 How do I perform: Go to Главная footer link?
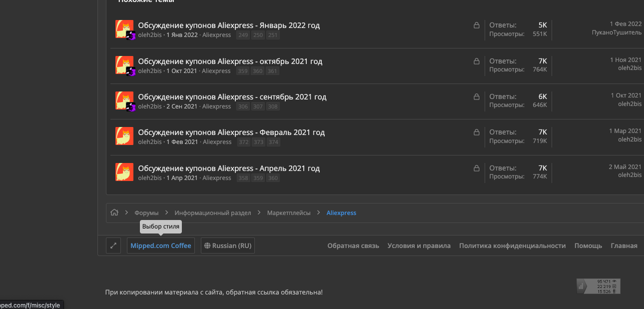(624, 245)
